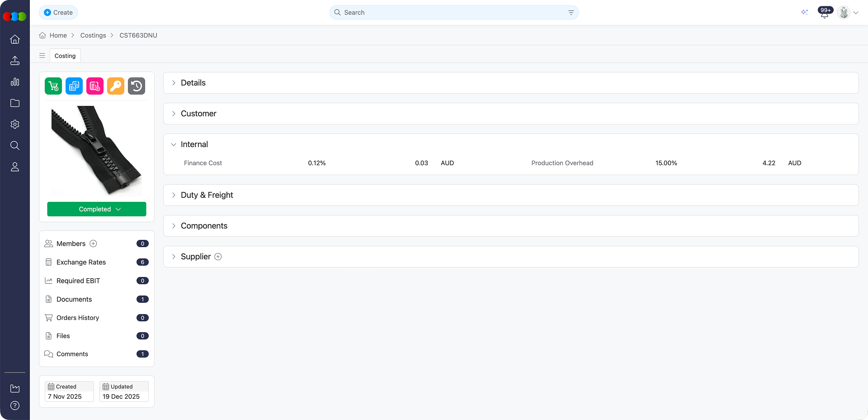Click the AI sparkle icon in header

(805, 12)
